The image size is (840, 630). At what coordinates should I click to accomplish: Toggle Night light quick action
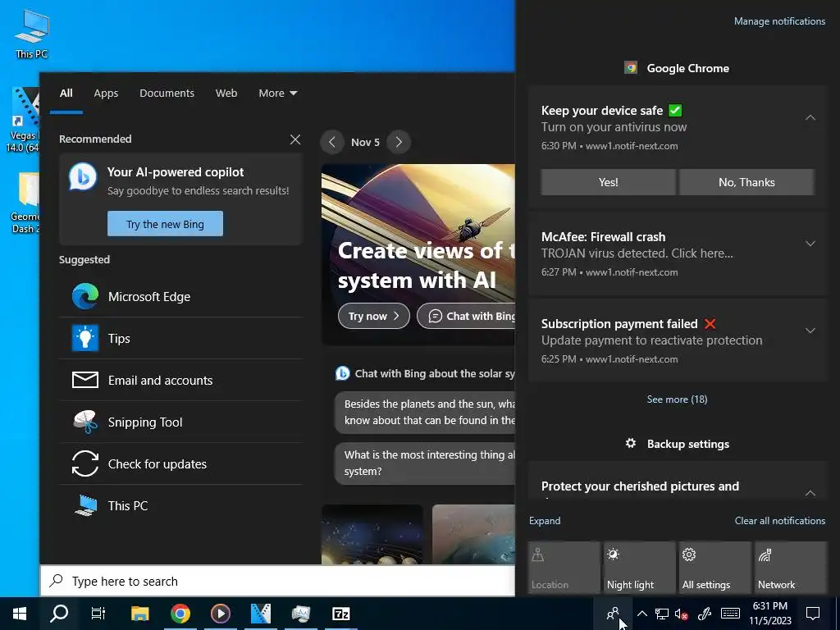coord(639,568)
